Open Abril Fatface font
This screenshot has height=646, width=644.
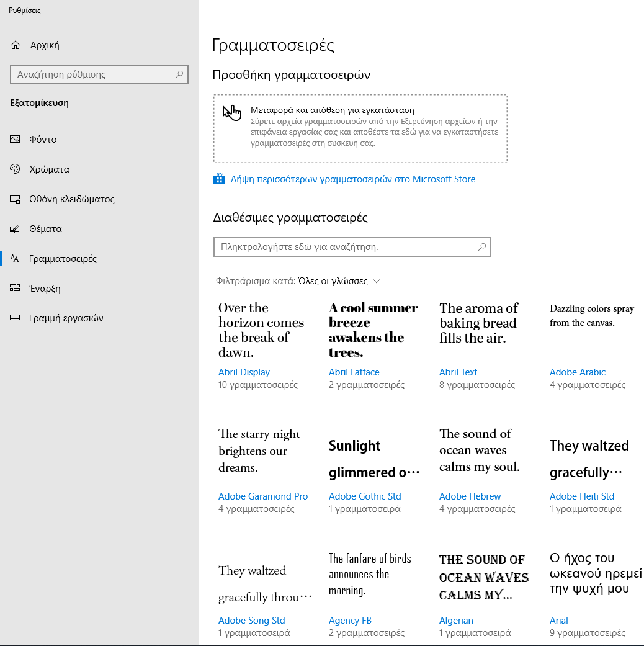click(354, 372)
